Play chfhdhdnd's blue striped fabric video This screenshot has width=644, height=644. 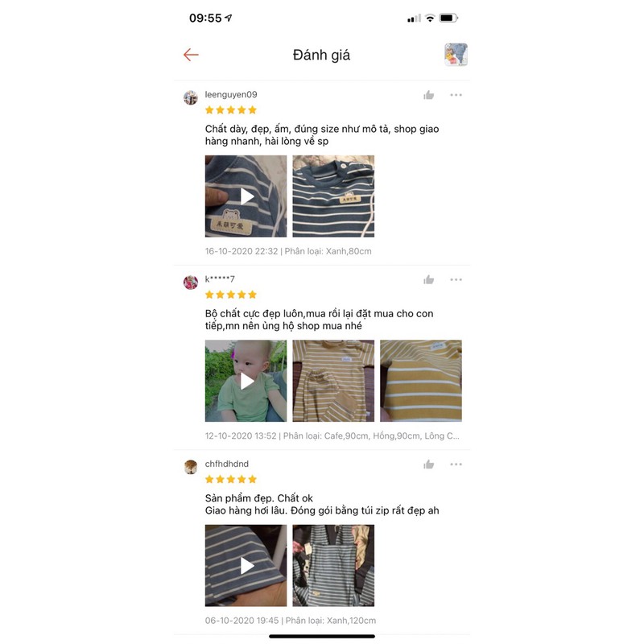(x=246, y=566)
